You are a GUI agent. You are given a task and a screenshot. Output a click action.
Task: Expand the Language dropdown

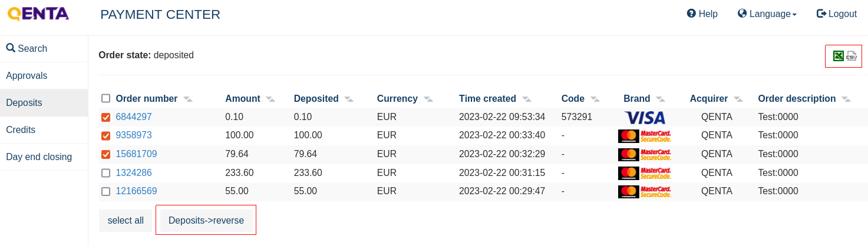pyautogui.click(x=767, y=14)
